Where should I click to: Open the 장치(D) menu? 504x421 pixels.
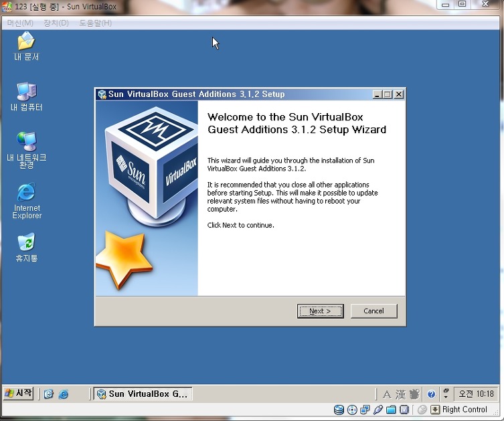coord(56,23)
